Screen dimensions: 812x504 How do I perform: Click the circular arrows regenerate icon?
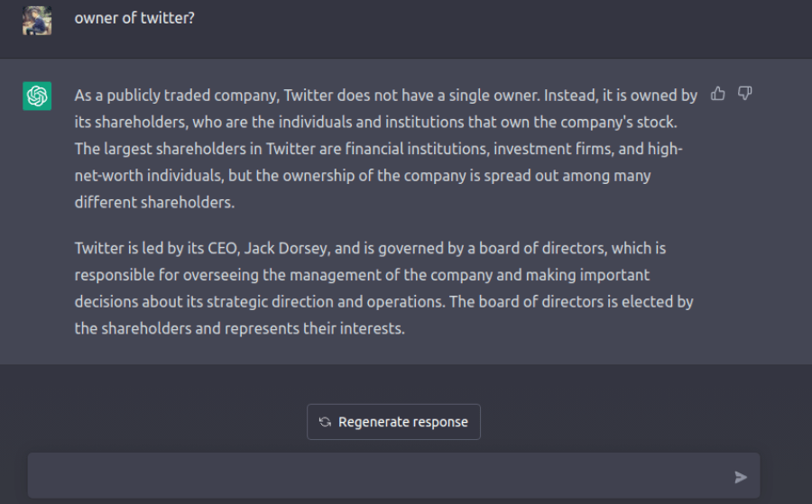click(325, 422)
